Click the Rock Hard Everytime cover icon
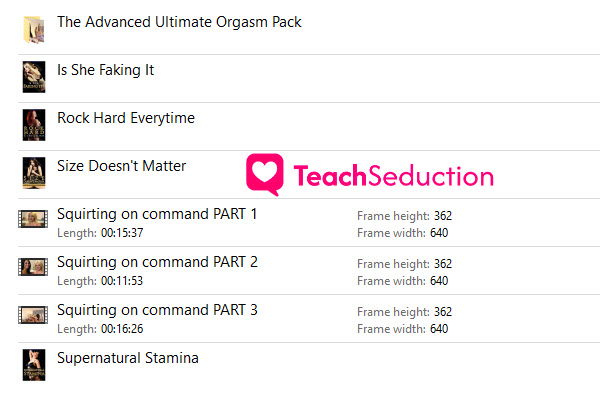The image size is (600, 395). coord(34,125)
